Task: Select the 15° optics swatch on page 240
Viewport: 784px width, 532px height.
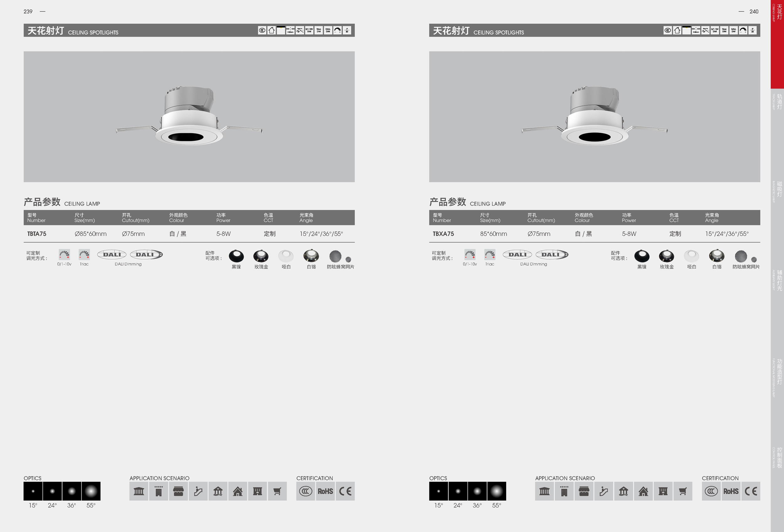Action: click(438, 491)
